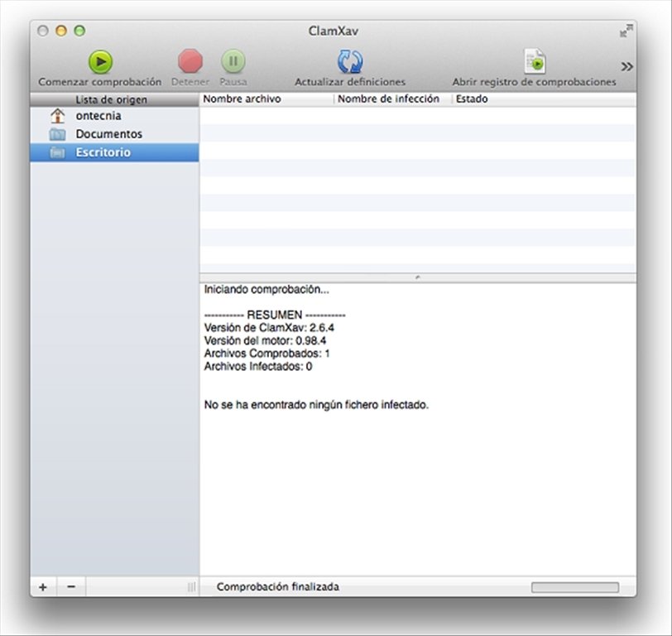Viewport: 672px width, 636px height.
Task: Click the Comenzar comprobación label
Action: click(x=100, y=82)
